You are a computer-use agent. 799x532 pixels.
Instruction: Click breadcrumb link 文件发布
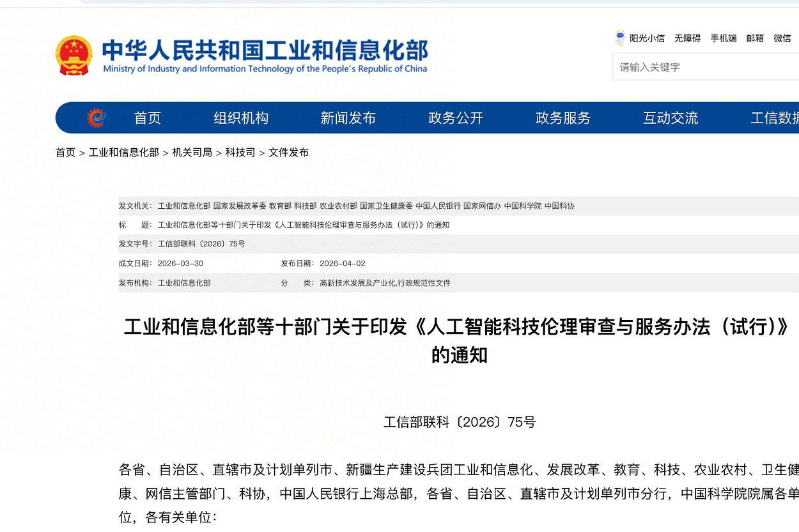pos(288,153)
